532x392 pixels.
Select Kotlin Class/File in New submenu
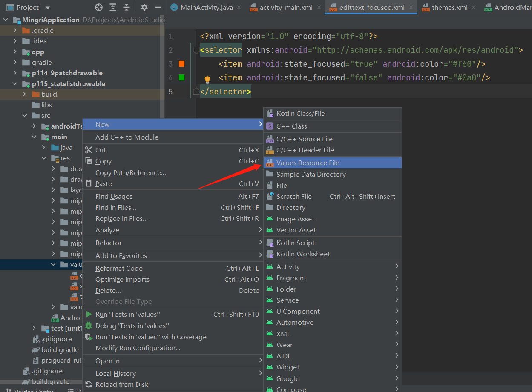click(333, 113)
